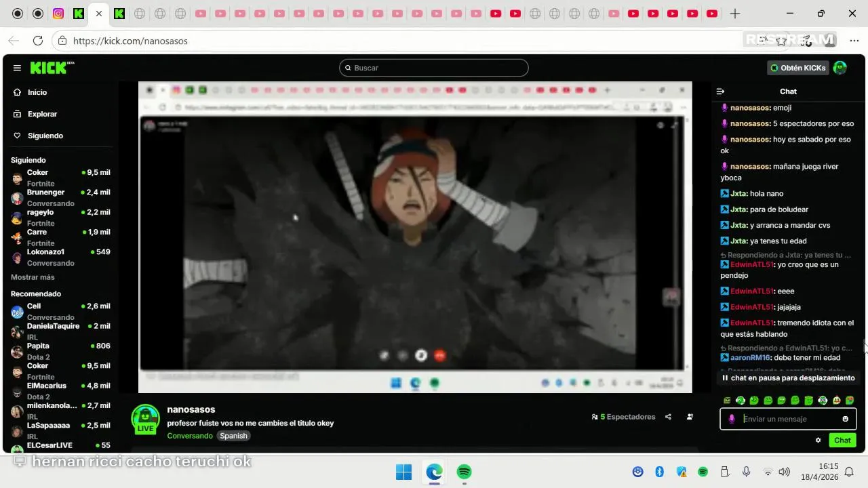Screen dimensions: 868x488
Task: Click the site info lock icon
Action: (62, 41)
